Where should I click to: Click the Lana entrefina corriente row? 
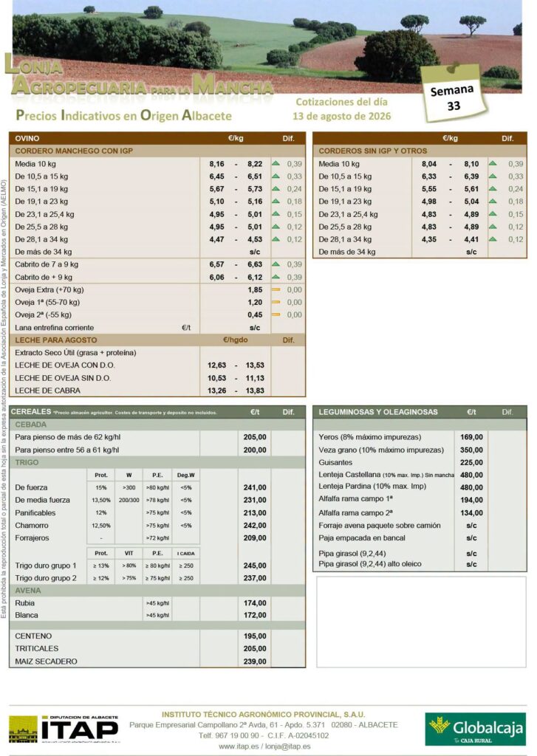tap(157, 327)
